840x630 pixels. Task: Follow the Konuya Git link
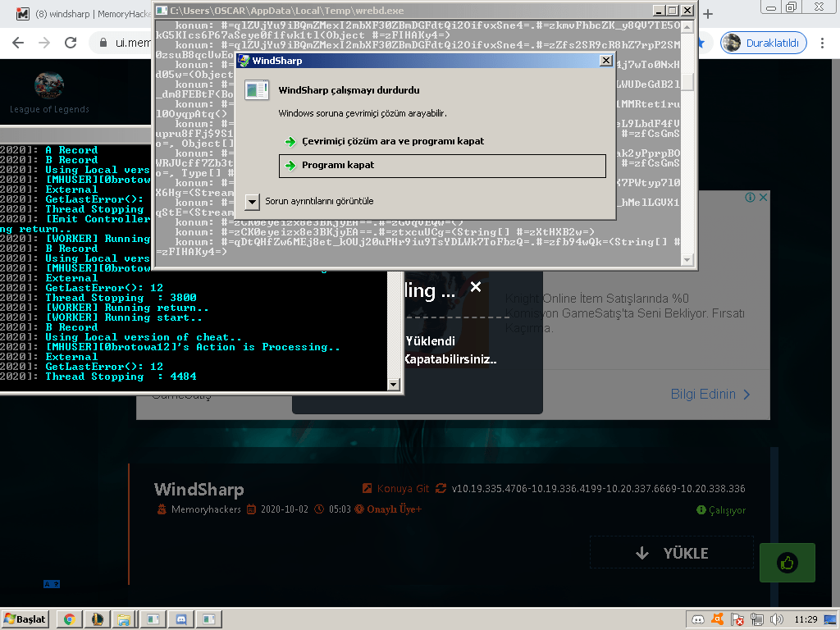pyautogui.click(x=403, y=489)
